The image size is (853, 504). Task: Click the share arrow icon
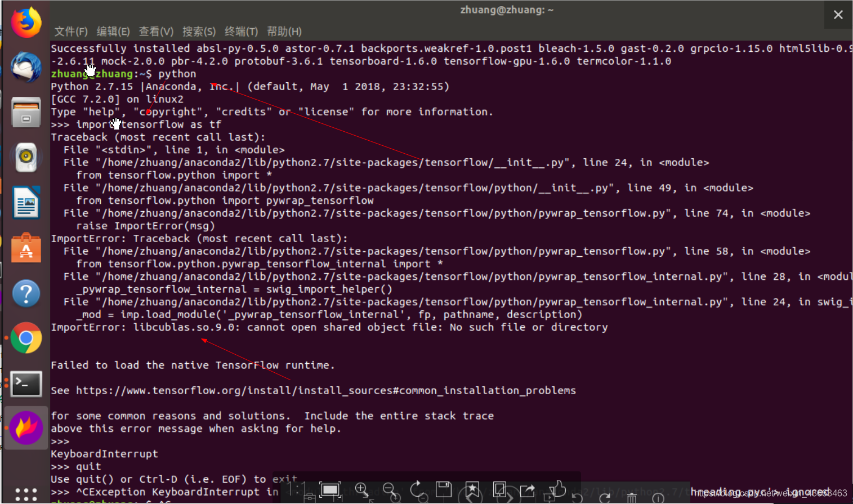(528, 490)
